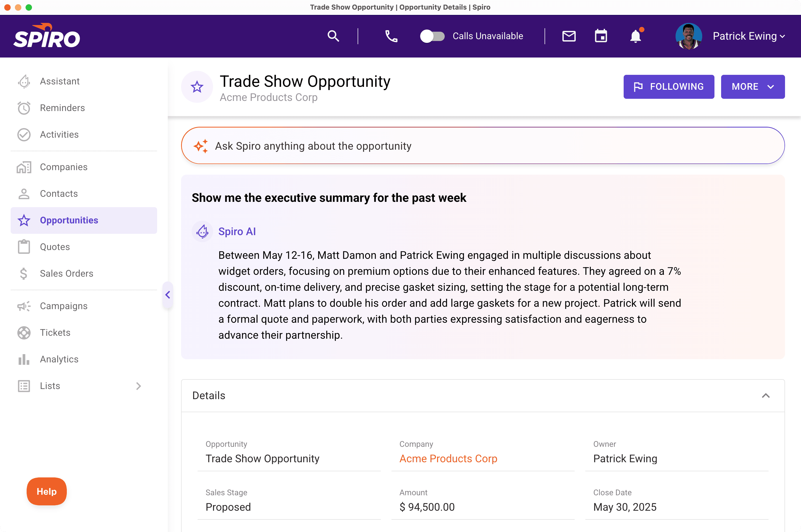Click the phone call icon
The width and height of the screenshot is (801, 532).
391,36
